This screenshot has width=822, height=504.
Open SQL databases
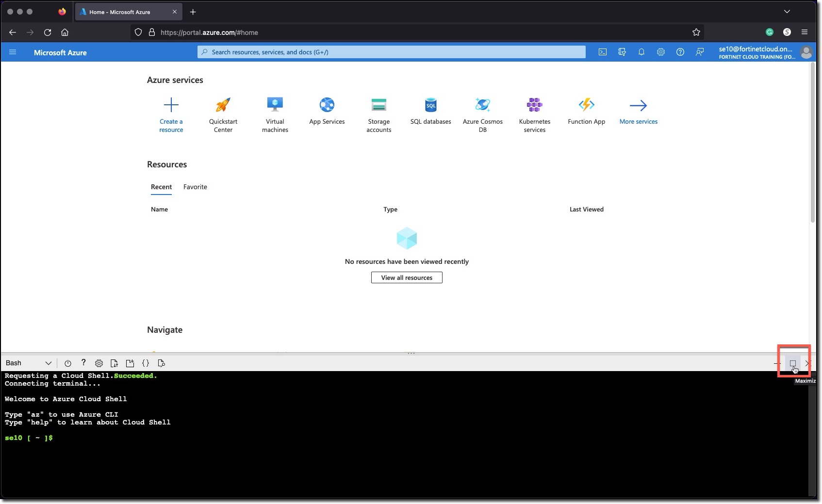tap(431, 111)
